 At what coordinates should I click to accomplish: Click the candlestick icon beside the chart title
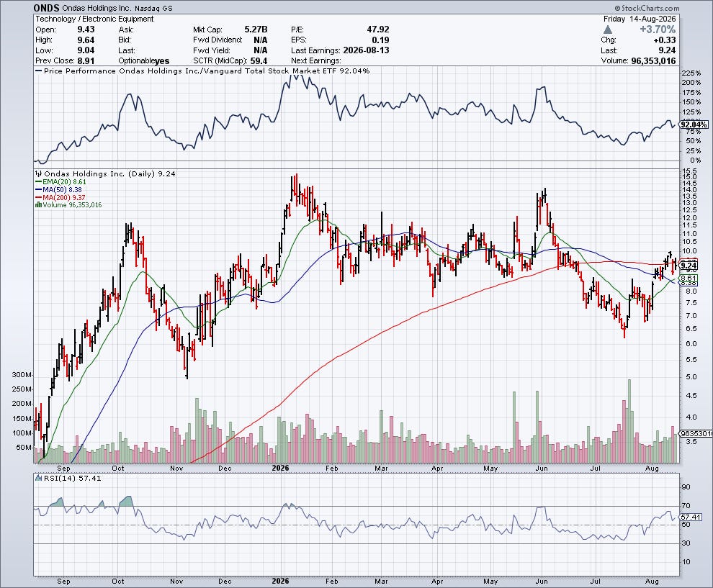tap(39, 173)
